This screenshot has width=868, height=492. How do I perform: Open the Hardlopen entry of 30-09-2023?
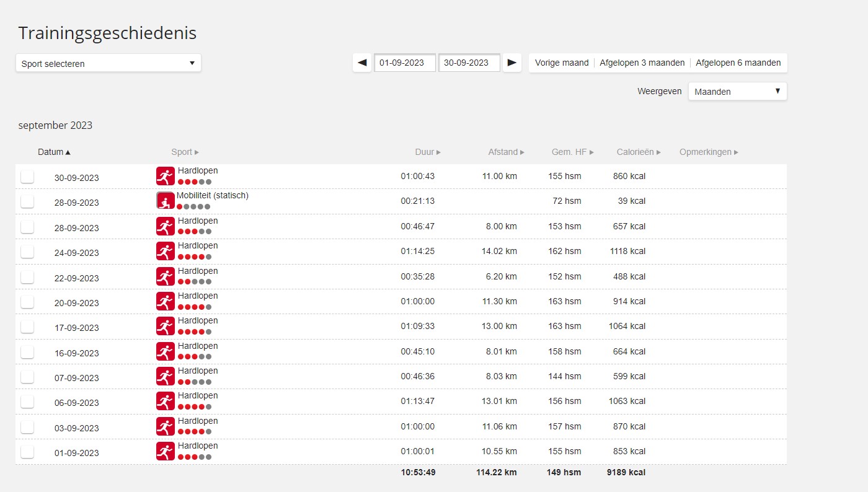click(x=198, y=171)
